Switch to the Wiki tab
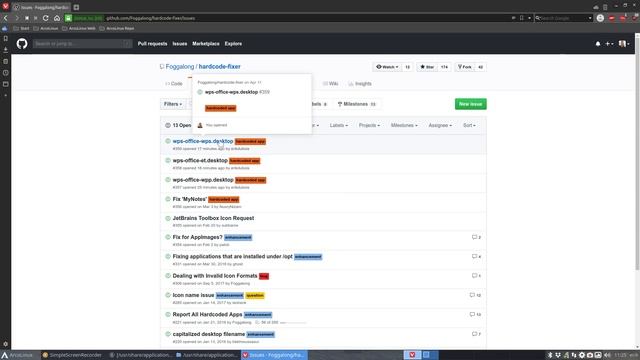640x360 pixels. click(330, 84)
